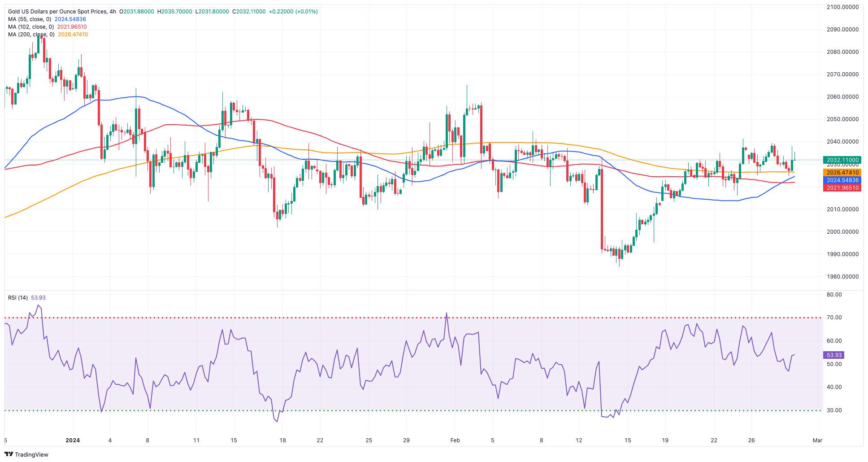Click the +0.22000 (+0.01%) change value
The image size is (868, 462).
click(x=293, y=12)
